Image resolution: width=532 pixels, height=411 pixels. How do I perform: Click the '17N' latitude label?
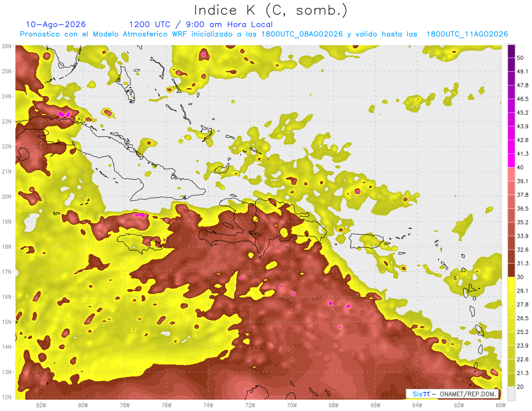7,271
